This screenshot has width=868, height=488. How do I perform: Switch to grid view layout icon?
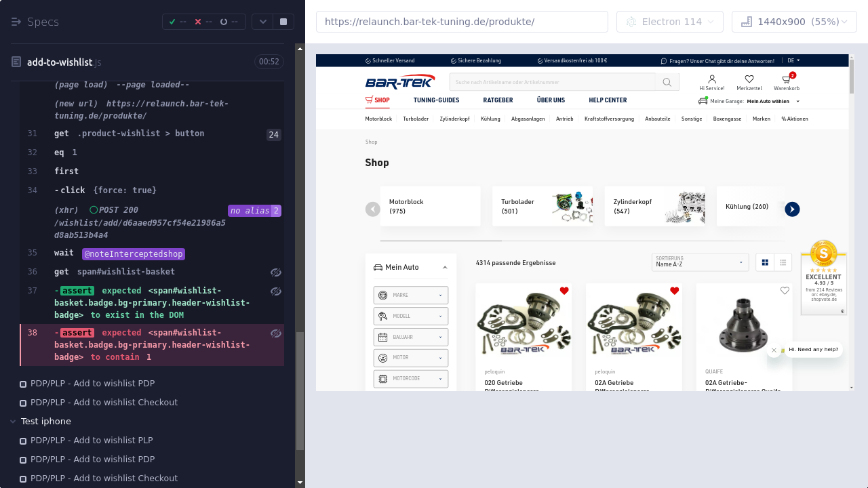click(x=765, y=262)
